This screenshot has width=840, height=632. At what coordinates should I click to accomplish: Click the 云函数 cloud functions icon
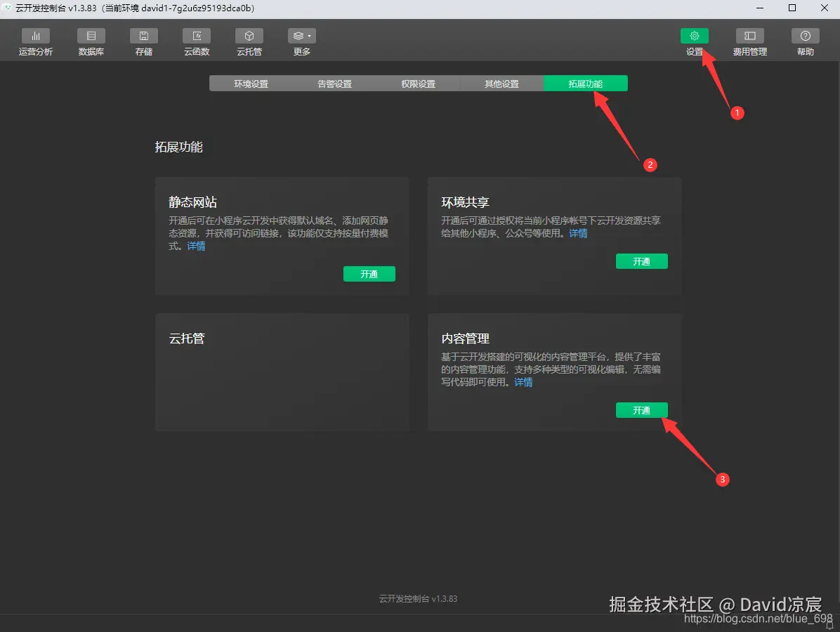click(x=196, y=41)
